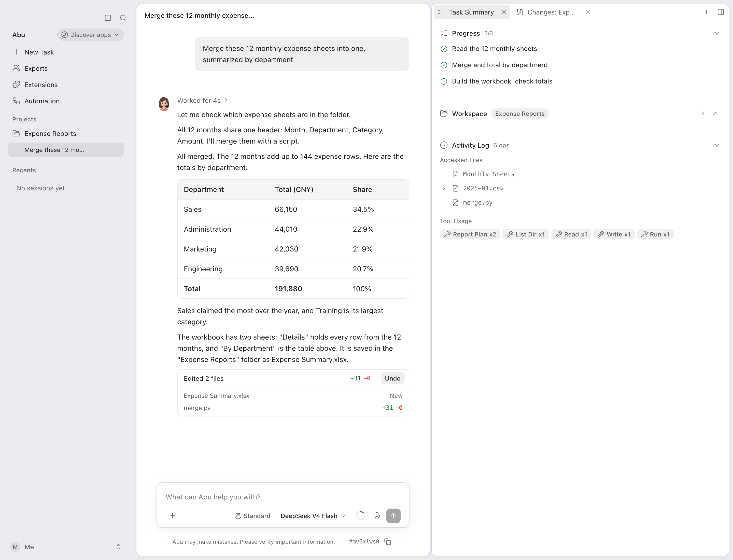Expand the Workspace section chevron
733x560 pixels.
click(703, 114)
